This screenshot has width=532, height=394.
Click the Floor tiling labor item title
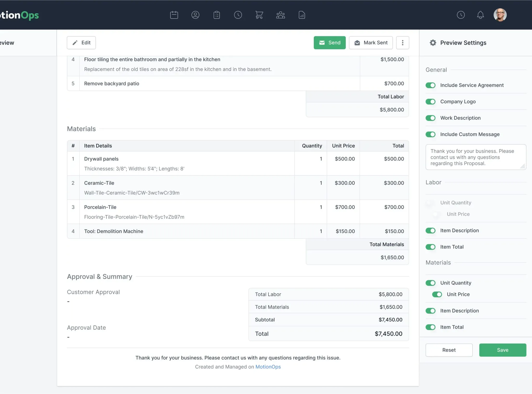coord(152,59)
